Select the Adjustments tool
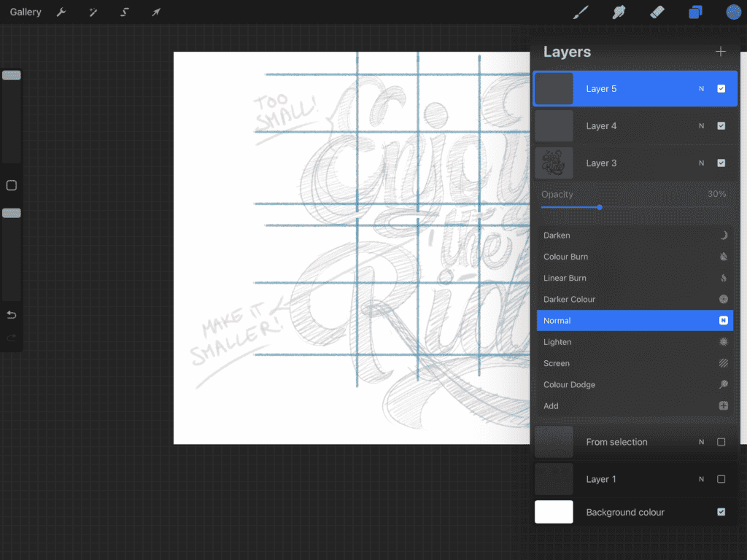 (x=92, y=12)
